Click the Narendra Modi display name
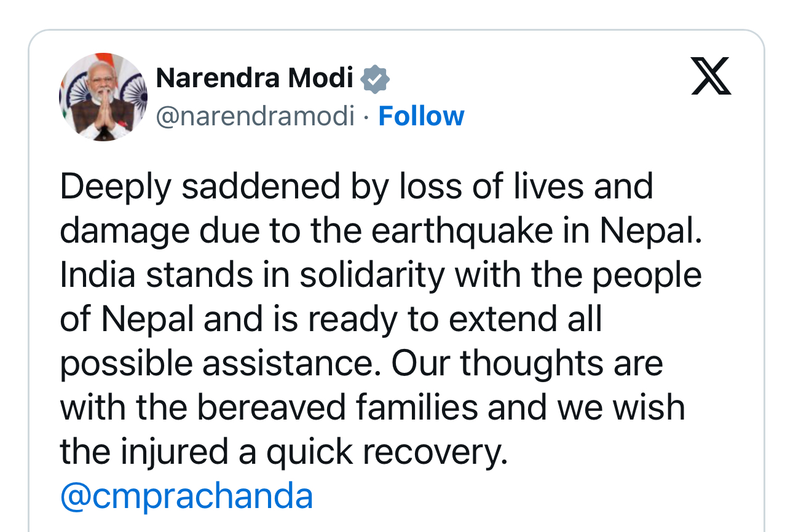The width and height of the screenshot is (793, 532). pos(254,78)
